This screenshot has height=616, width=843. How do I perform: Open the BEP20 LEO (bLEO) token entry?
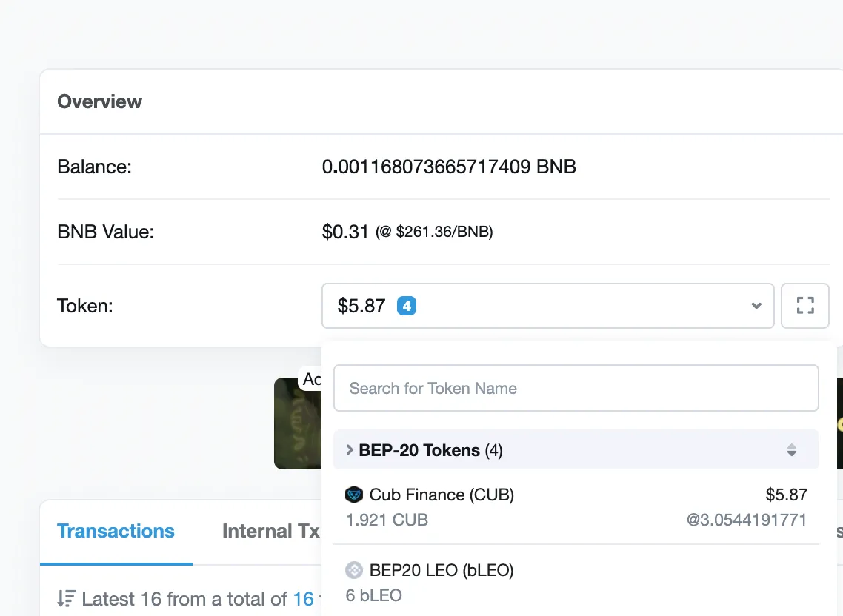(576, 582)
